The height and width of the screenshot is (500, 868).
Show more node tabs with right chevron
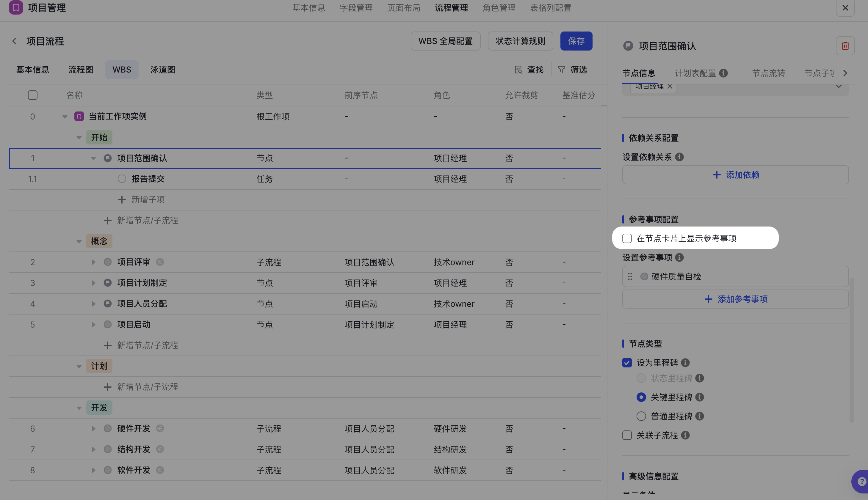pyautogui.click(x=845, y=73)
